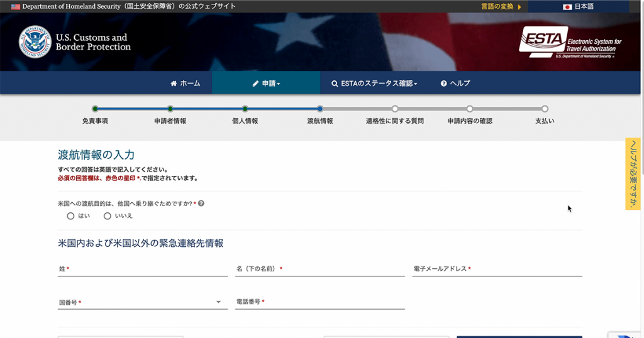The width and height of the screenshot is (644, 338).
Task: Click the help question mark beside transit question
Action: pyautogui.click(x=201, y=204)
